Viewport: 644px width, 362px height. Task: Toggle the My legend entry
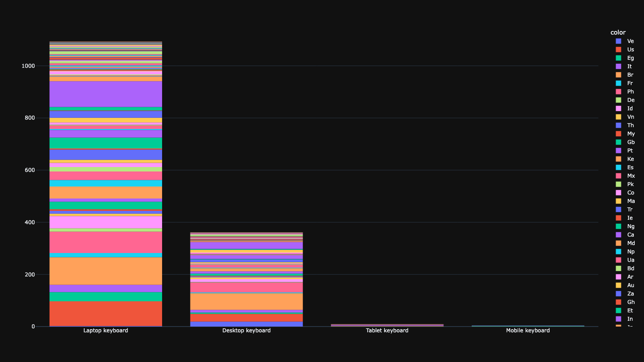click(x=625, y=134)
